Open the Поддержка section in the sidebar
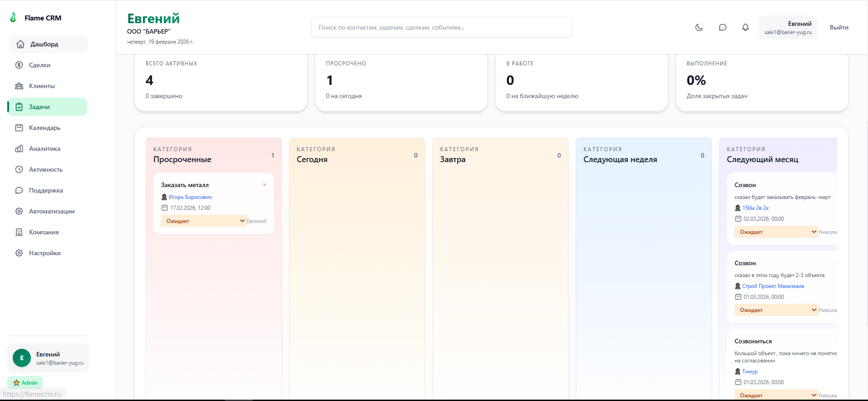Viewport: 868px width, 401px height. 45,190
